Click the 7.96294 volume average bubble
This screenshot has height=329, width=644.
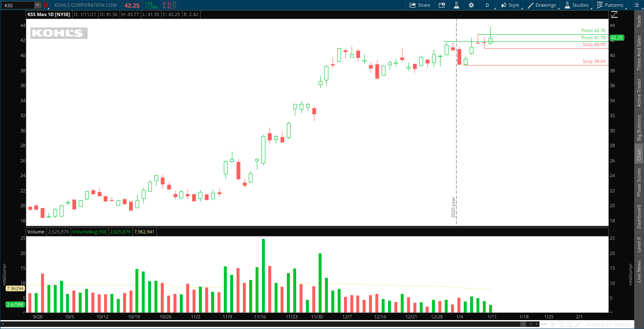point(15,288)
